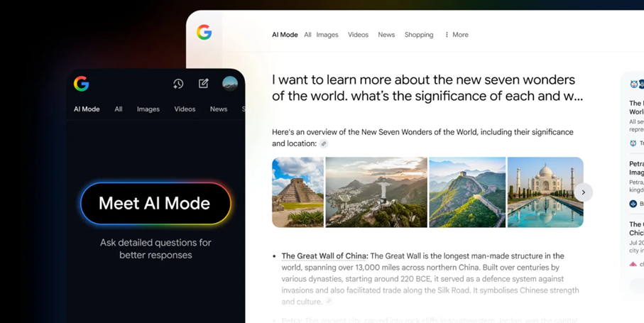This screenshot has width=644, height=323.
Task: Click the Meet AI Mode button
Action: tap(155, 204)
